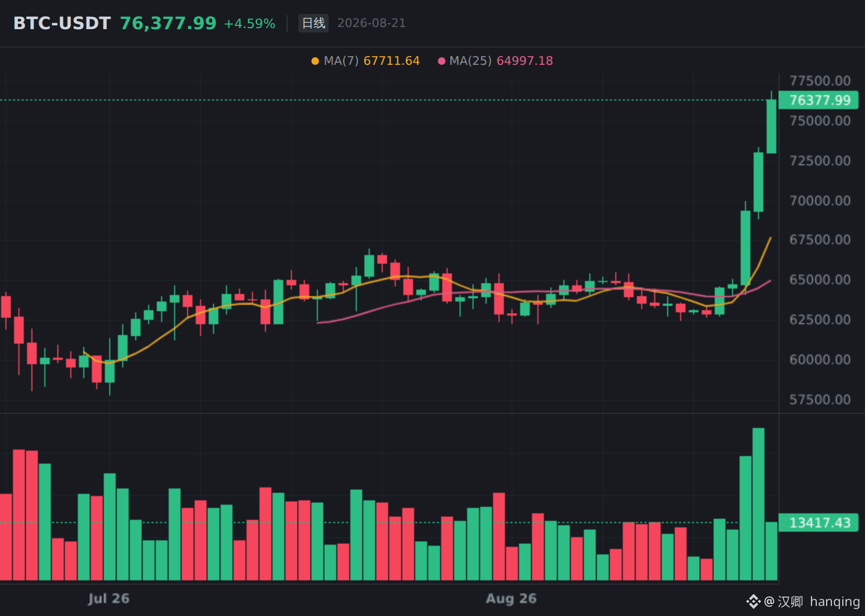Click the MA(7) value 67711.64
Viewport: 865px width, 616px height.
coord(391,61)
